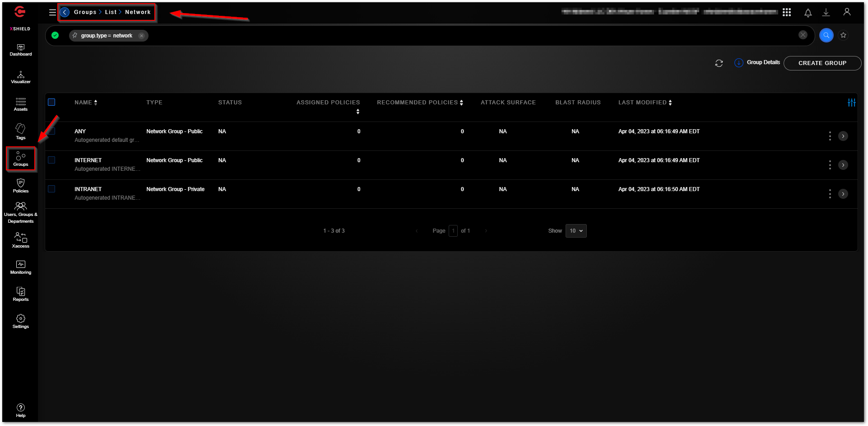Screen dimensions: 868x426
Task: Open the Xaccess sidebar item
Action: (21, 240)
